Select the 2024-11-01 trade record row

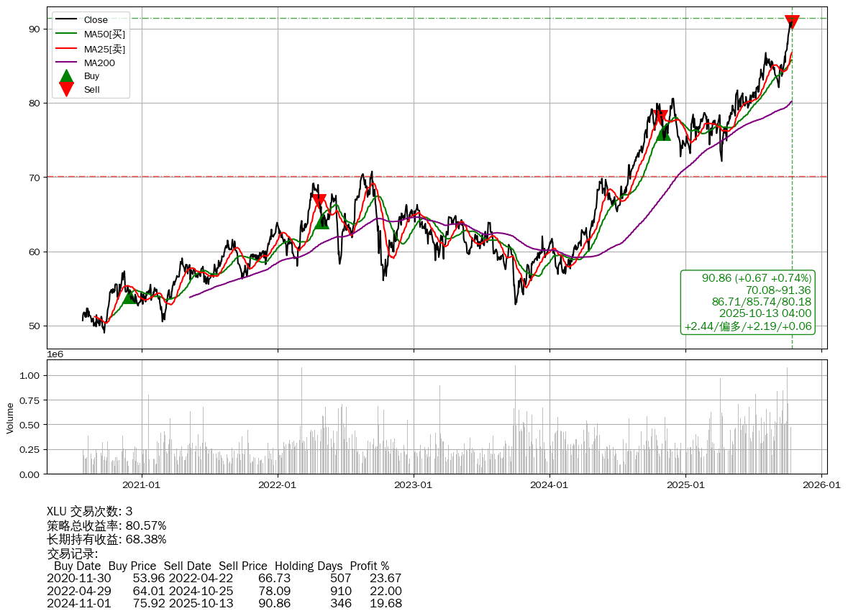click(x=224, y=603)
